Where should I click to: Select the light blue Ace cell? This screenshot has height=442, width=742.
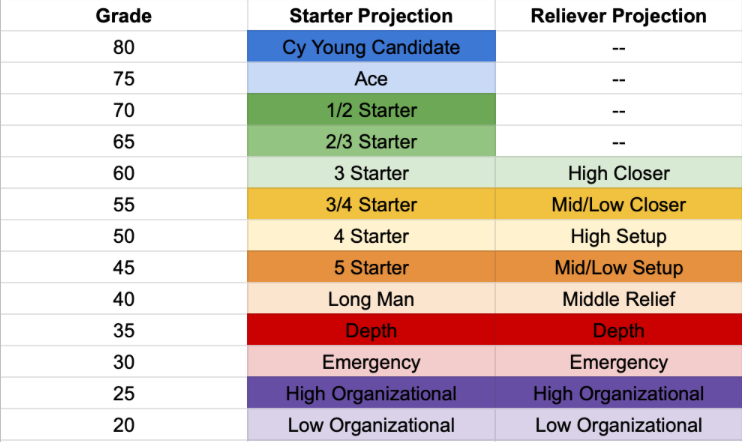pyautogui.click(x=371, y=79)
